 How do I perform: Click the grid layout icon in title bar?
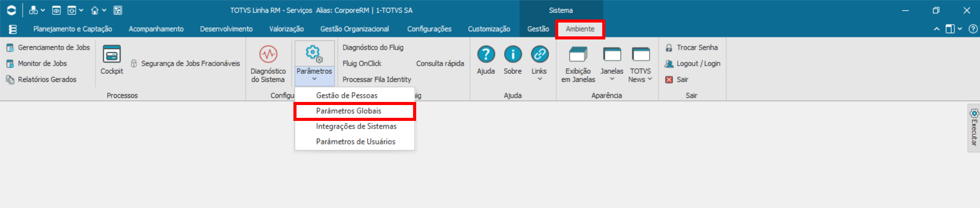(x=118, y=10)
